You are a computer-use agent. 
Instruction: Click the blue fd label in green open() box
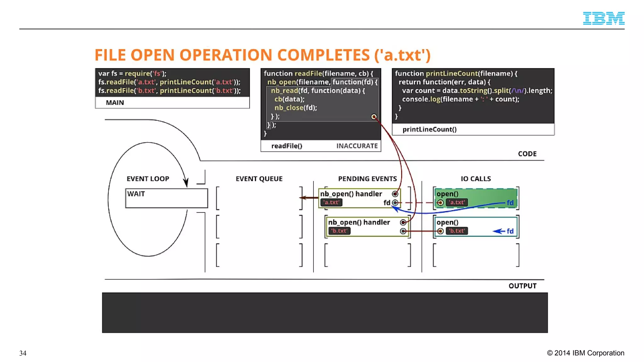click(510, 203)
